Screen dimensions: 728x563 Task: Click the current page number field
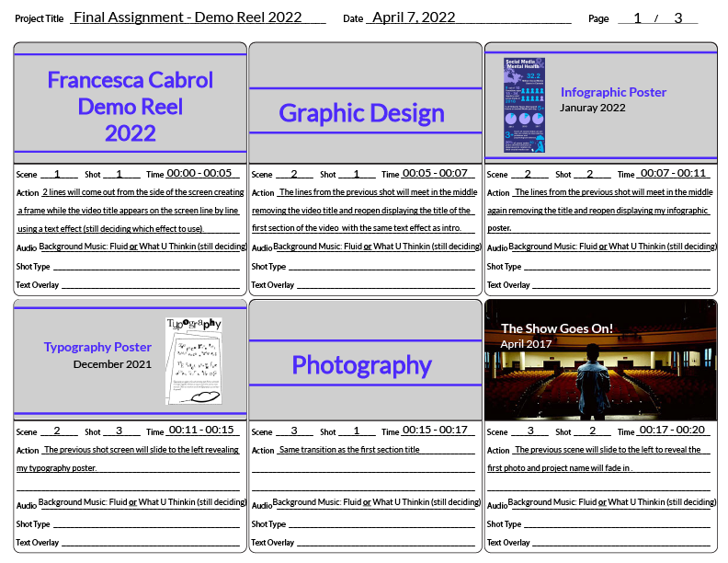coord(637,18)
